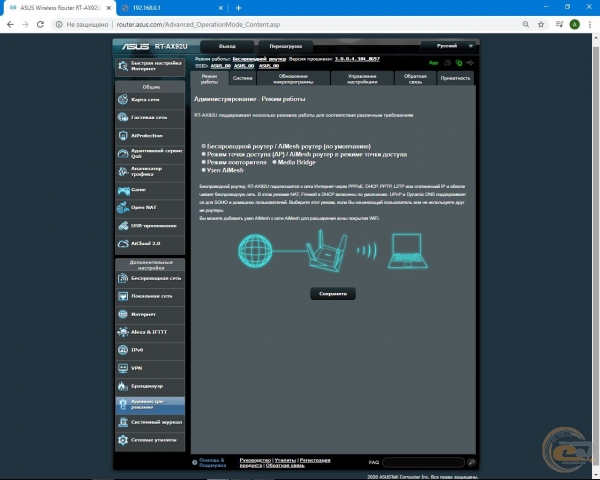Open the Quick Internet Setup wizard icon
600x480 pixels.
123,66
